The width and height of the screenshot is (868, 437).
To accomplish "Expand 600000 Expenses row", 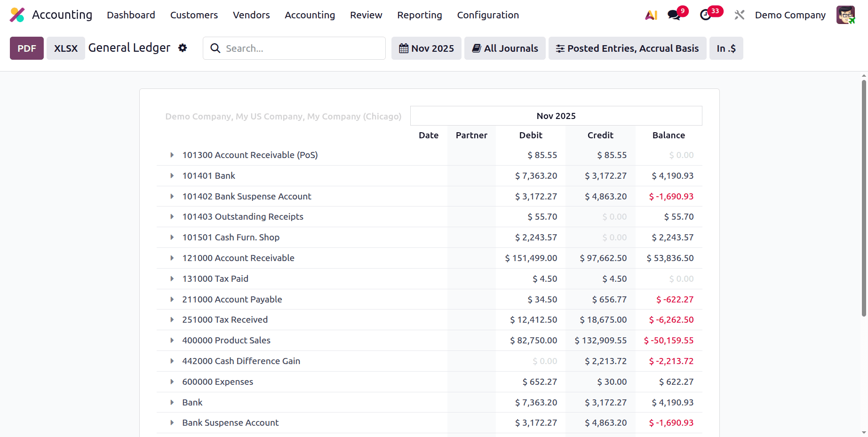I will [x=172, y=382].
